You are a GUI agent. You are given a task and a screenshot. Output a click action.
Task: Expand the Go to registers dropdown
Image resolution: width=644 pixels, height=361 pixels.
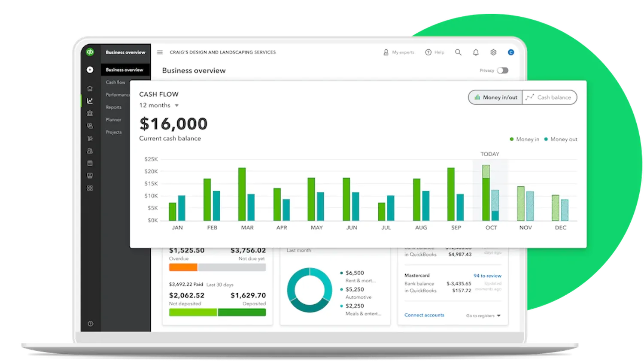pyautogui.click(x=483, y=316)
